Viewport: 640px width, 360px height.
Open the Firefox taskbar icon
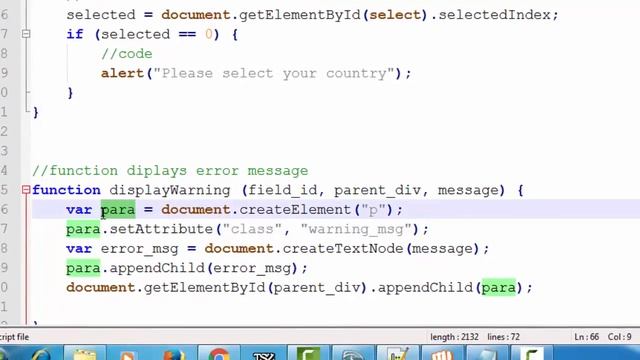tap(174, 354)
